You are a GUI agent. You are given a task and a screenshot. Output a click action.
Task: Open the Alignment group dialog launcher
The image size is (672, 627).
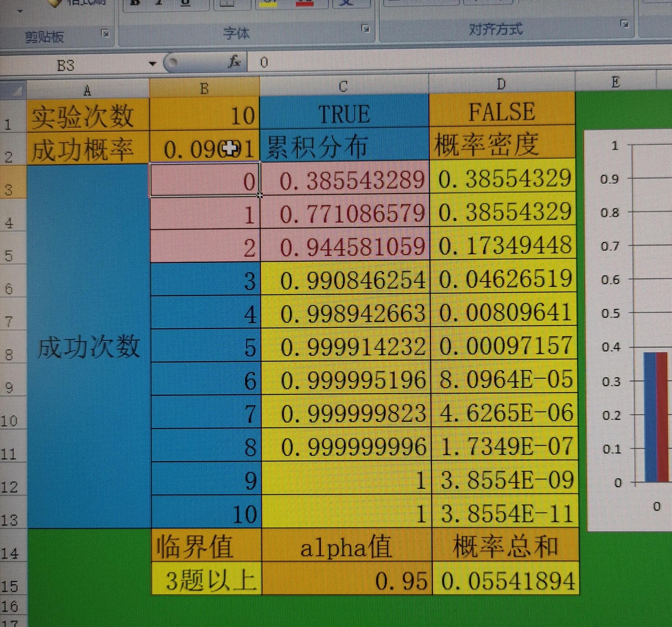tap(624, 24)
